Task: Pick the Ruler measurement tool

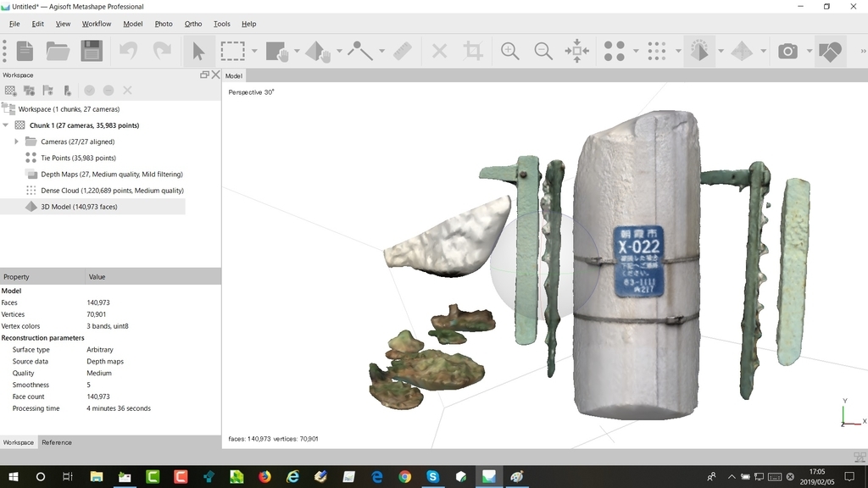Action: [403, 51]
